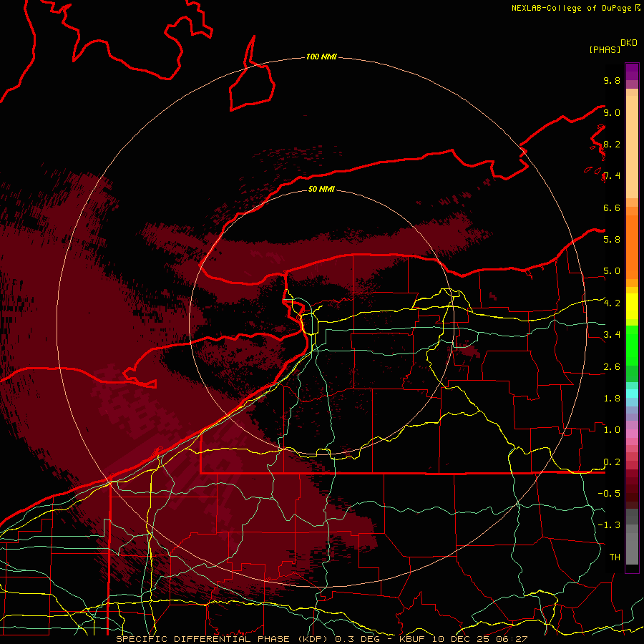
Task: Click the cyan segment of the color scale
Action: [x=632, y=393]
